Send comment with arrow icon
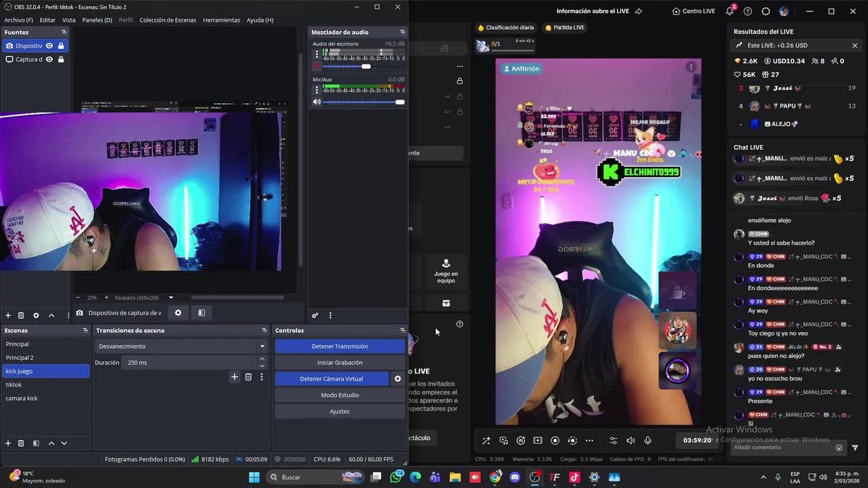 (854, 447)
